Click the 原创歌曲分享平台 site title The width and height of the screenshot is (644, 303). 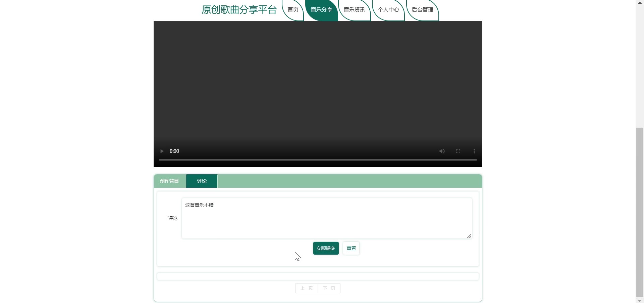pyautogui.click(x=239, y=10)
